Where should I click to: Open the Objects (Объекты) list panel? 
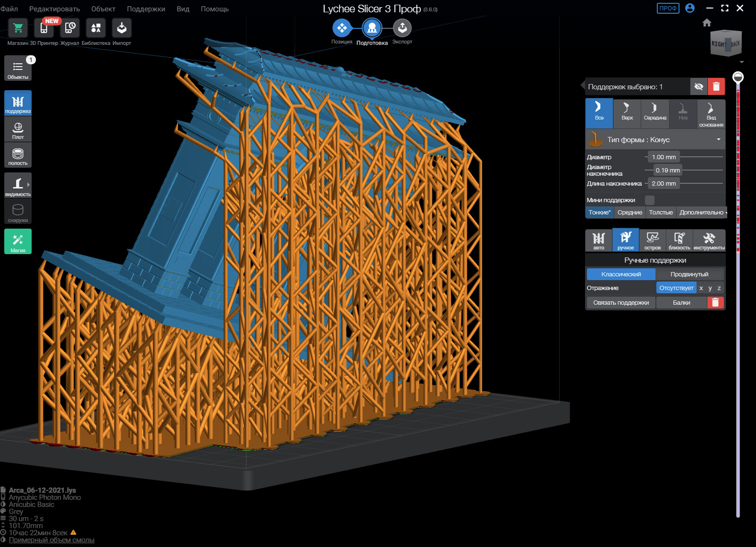coord(18,68)
